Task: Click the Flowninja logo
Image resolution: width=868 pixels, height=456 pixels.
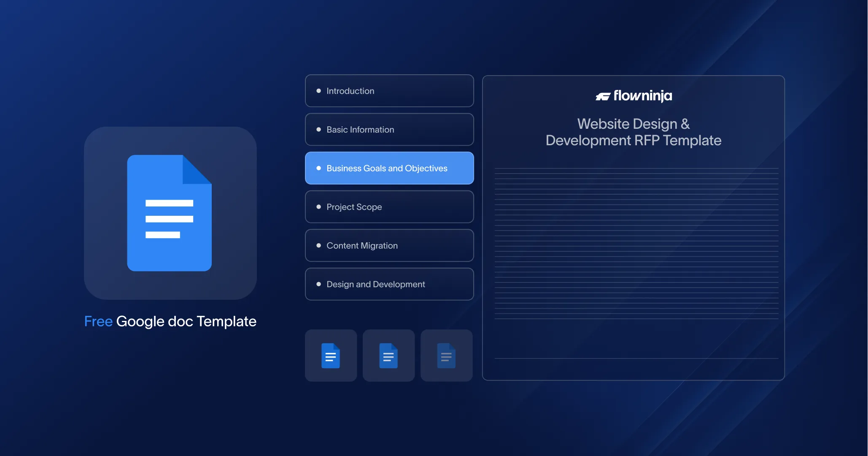Action: click(633, 96)
